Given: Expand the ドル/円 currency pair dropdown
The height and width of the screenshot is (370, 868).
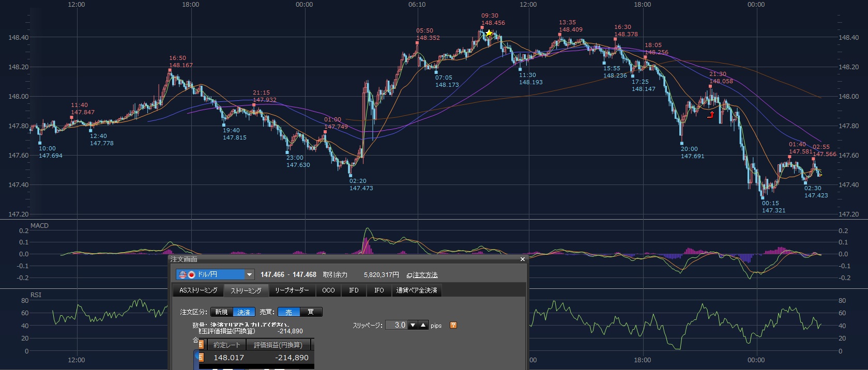Looking at the screenshot, I should (249, 275).
